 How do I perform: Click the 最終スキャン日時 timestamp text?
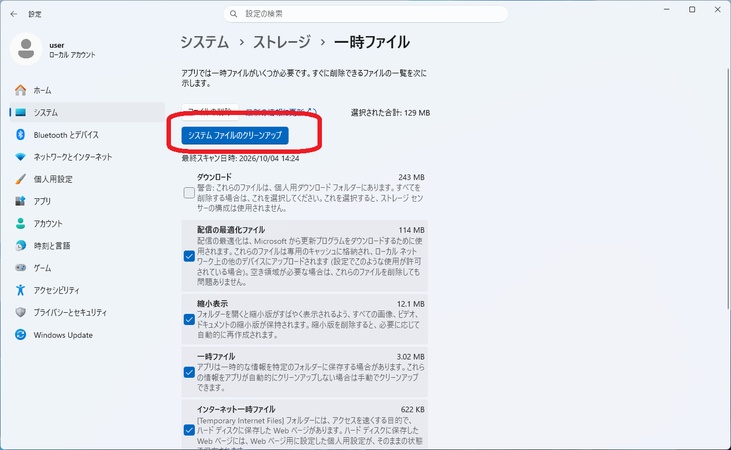241,159
